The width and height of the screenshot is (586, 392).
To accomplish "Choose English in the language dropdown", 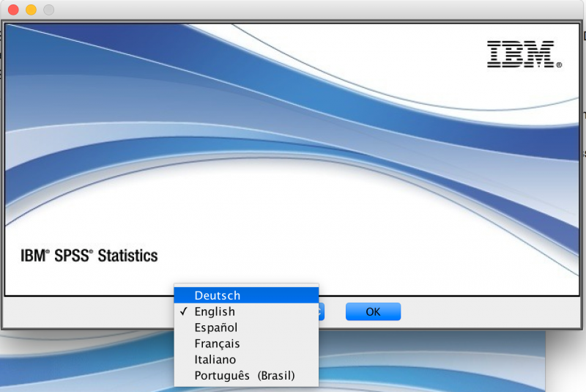I will click(x=246, y=311).
